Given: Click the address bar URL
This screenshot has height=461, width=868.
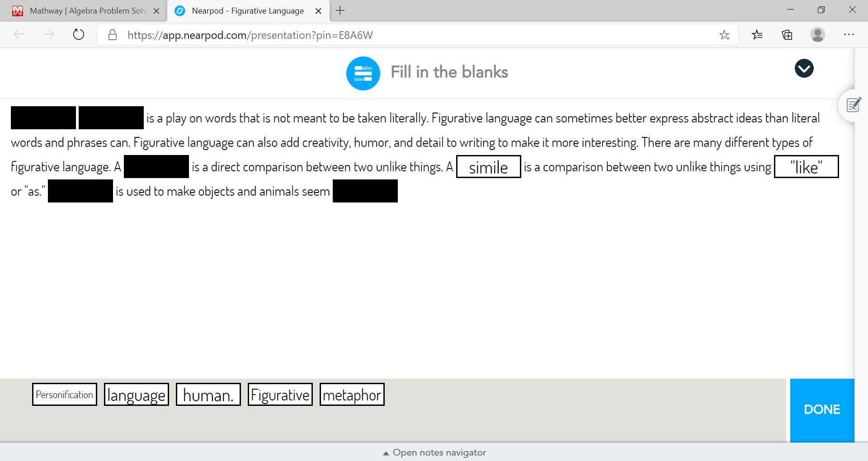Looking at the screenshot, I should click(250, 35).
